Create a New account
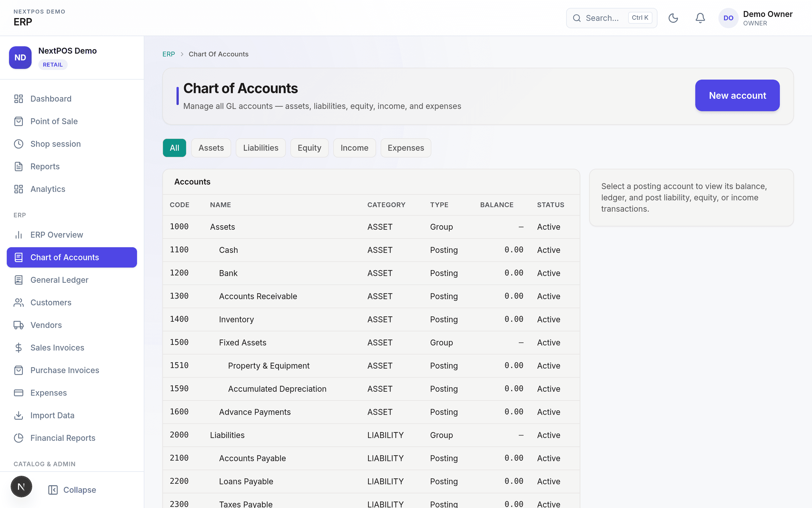The width and height of the screenshot is (812, 508). (x=737, y=95)
